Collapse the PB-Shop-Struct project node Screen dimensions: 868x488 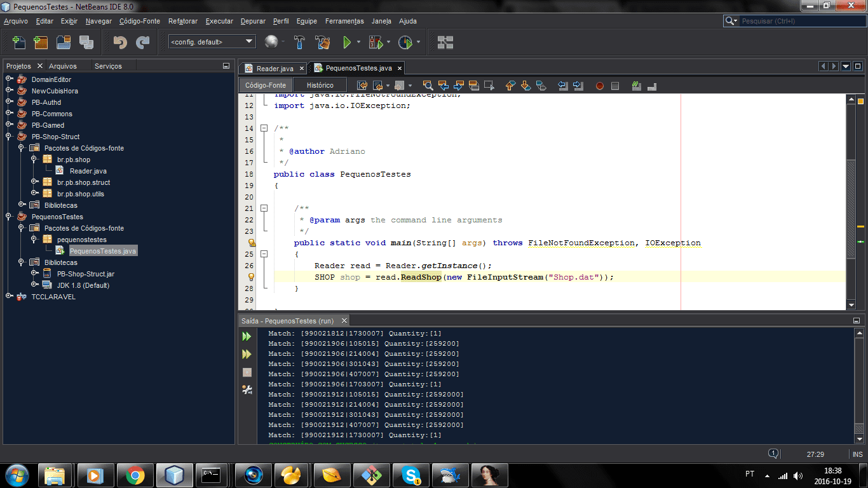[x=10, y=136]
